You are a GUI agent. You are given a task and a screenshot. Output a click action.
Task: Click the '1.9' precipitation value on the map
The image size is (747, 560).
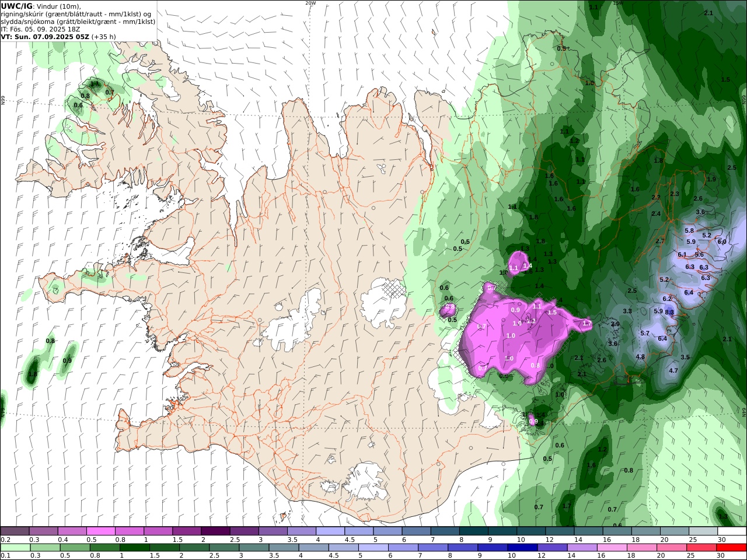click(711, 180)
